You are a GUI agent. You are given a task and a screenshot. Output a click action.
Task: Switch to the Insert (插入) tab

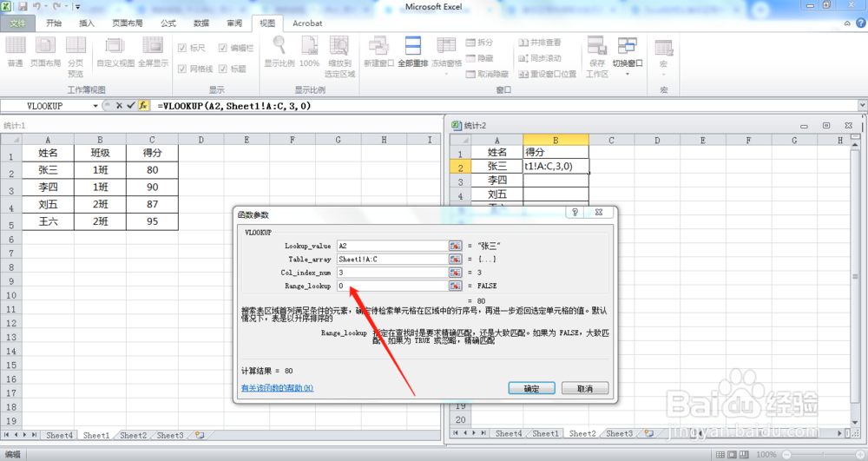pos(87,23)
